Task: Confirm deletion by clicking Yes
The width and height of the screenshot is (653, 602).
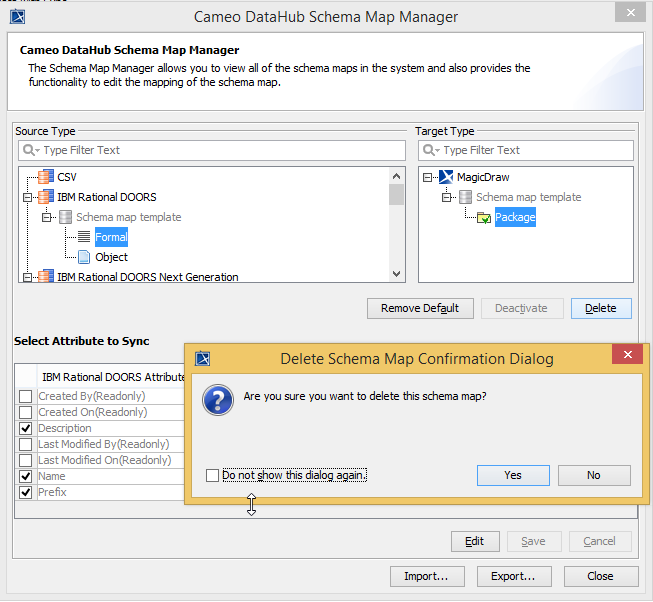Action: click(x=513, y=475)
